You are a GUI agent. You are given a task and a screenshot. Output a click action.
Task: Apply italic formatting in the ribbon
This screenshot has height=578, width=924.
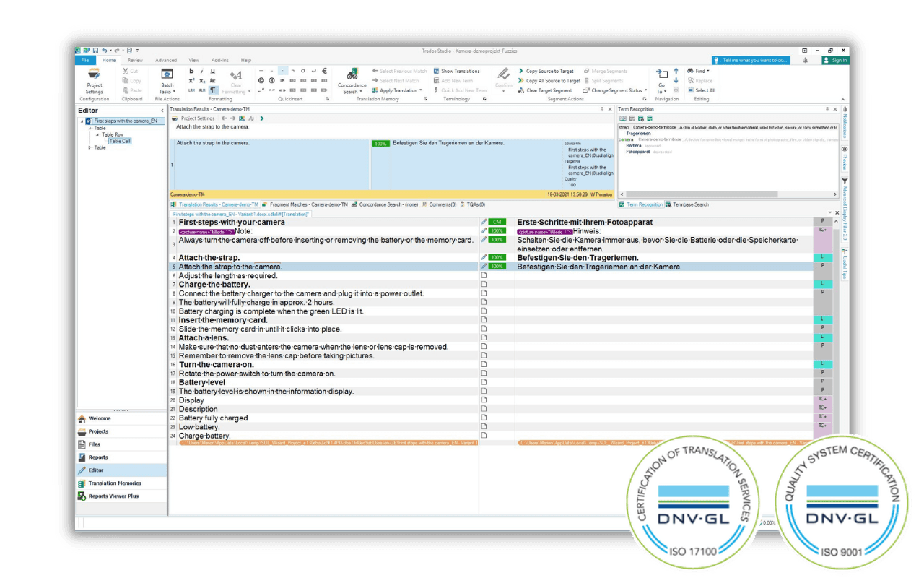click(x=202, y=72)
